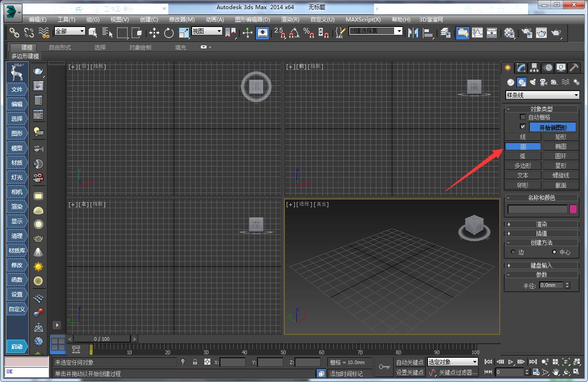Click the 半径 radius spinner arrows
Screen dimensions: 588x382
(567, 285)
